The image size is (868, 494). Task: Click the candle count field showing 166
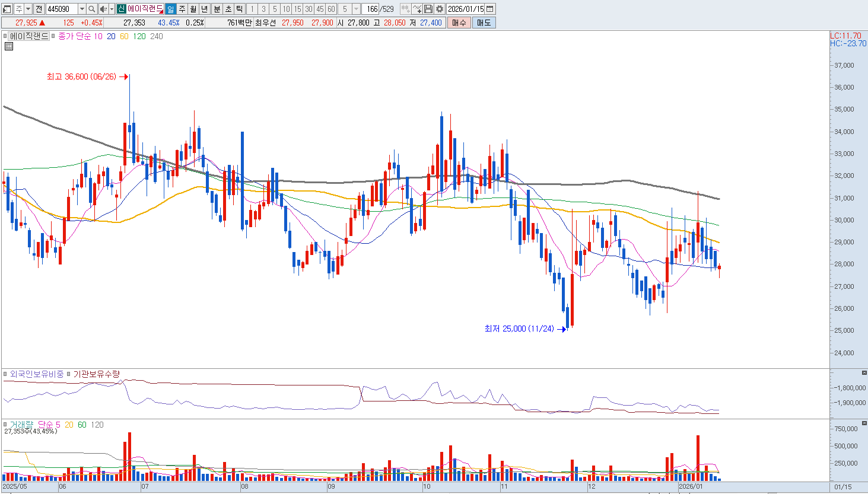tap(371, 9)
